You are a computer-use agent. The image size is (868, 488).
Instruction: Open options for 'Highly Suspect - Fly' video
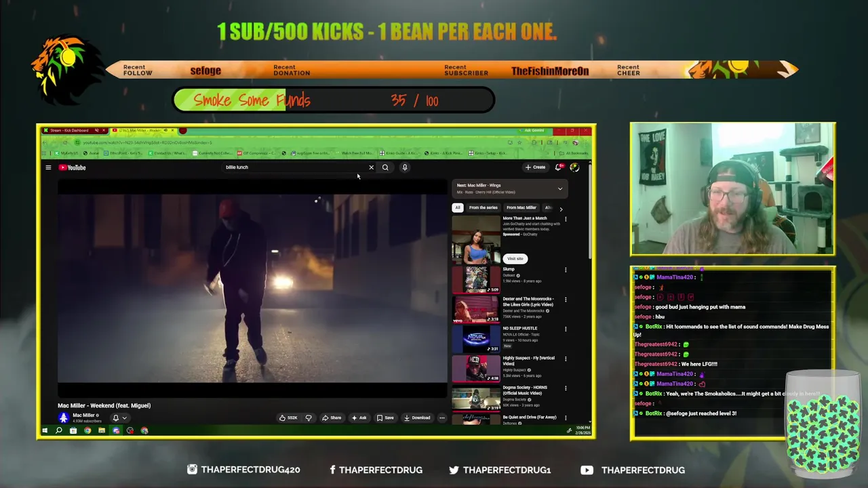566,359
